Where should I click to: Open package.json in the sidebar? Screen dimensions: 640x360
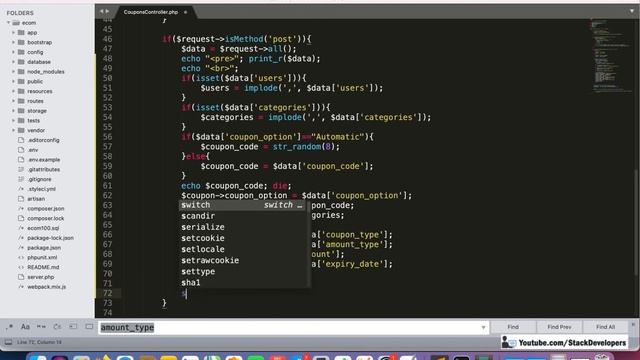tap(44, 248)
